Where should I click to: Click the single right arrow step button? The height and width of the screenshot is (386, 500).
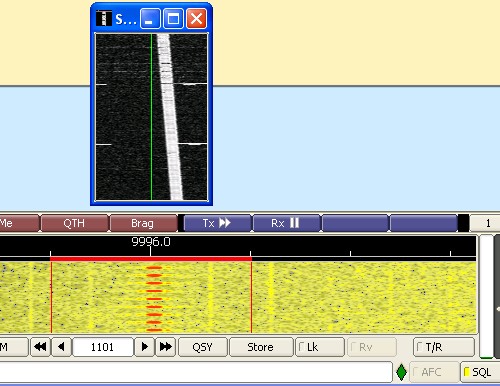(x=145, y=347)
